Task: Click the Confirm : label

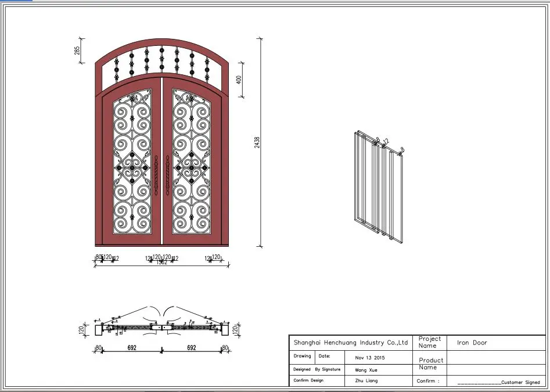Action: tap(428, 381)
